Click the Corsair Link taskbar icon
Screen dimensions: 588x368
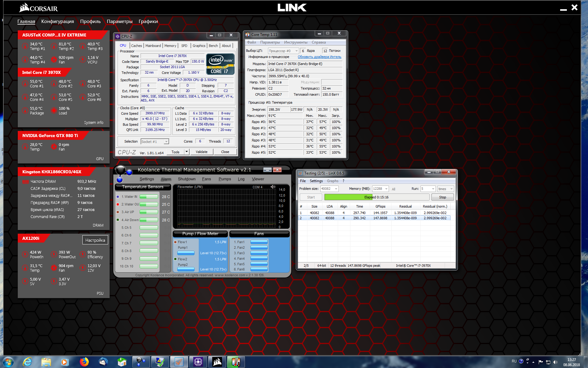[x=217, y=362]
